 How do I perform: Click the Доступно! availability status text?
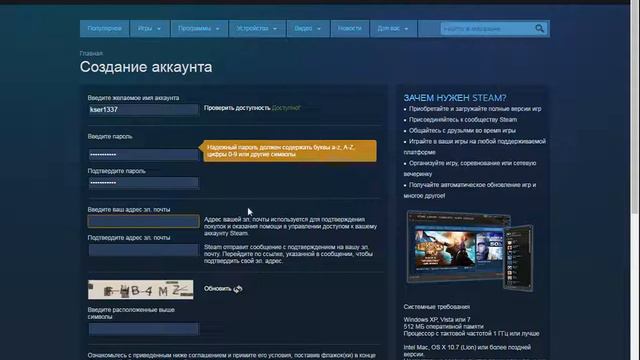tap(286, 108)
